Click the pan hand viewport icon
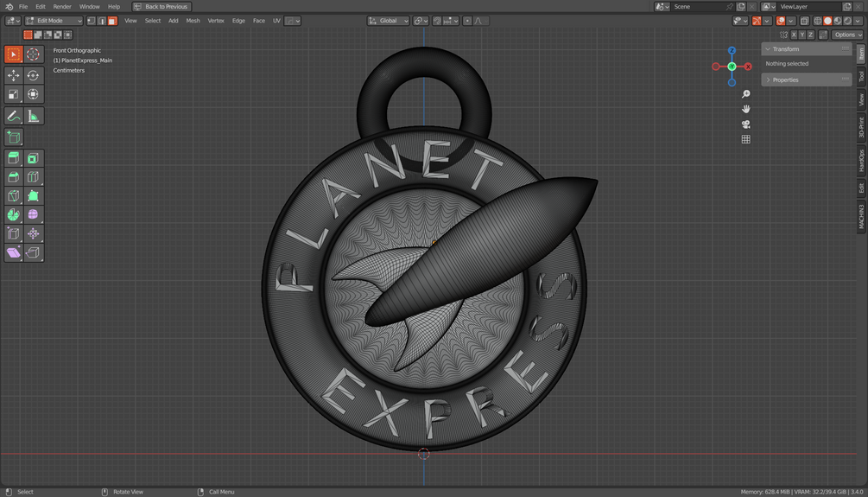 (745, 109)
